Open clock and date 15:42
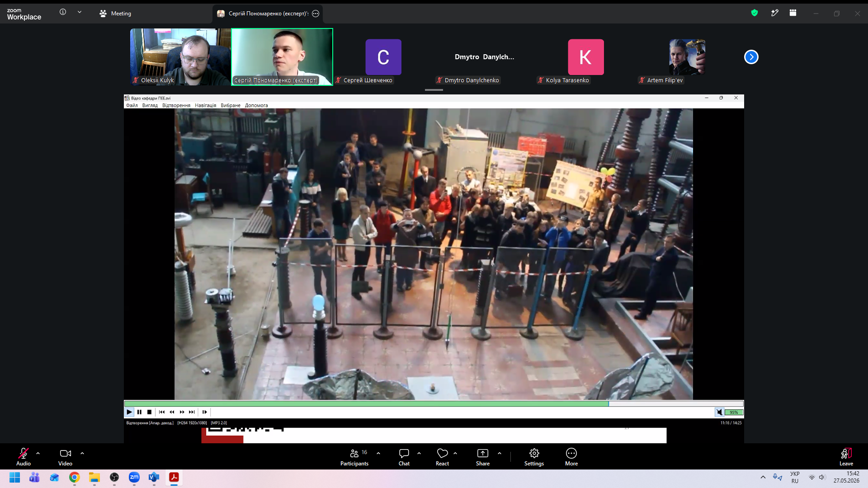This screenshot has width=868, height=488. 846,477
